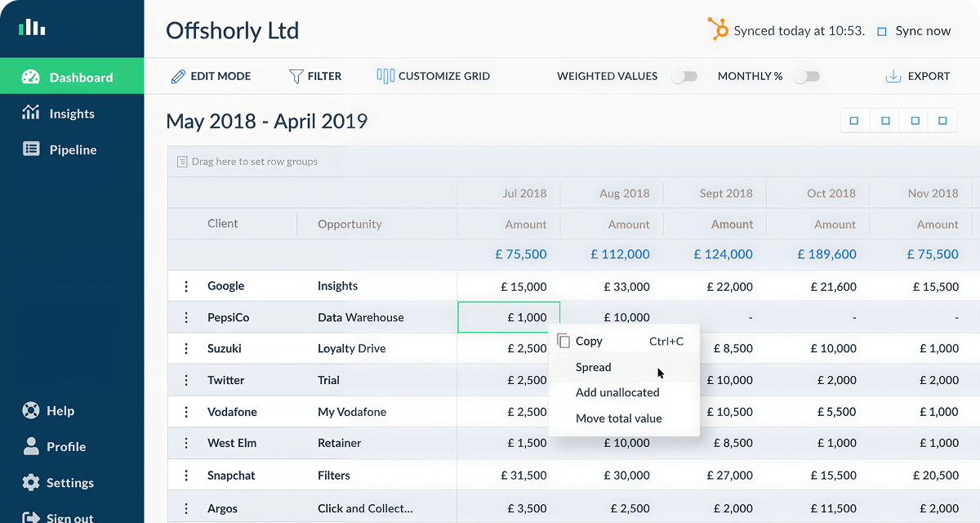Open the row options menu for Snapchat

186,475
